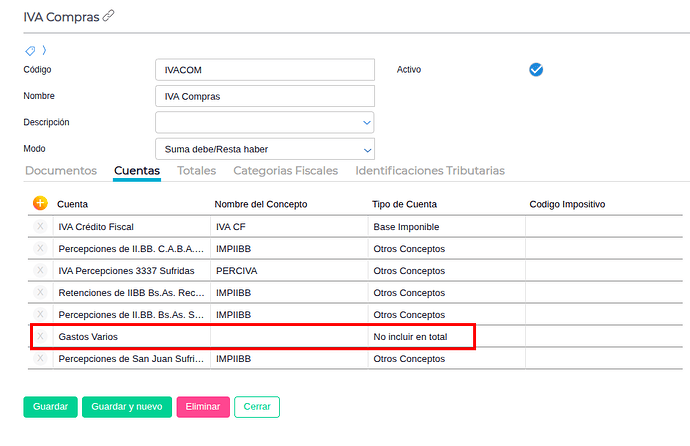Switch to the Documentos tab
This screenshot has height=446, width=690.
61,171
